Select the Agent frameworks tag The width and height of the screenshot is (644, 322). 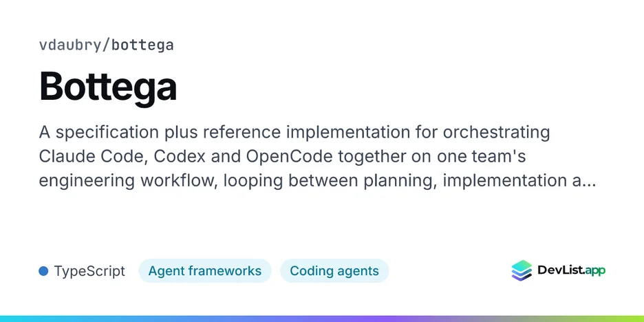[204, 271]
